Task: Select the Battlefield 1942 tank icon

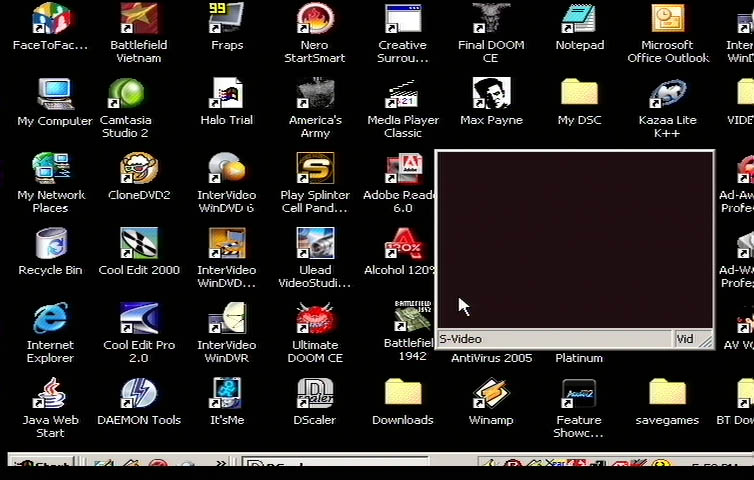Action: click(413, 316)
